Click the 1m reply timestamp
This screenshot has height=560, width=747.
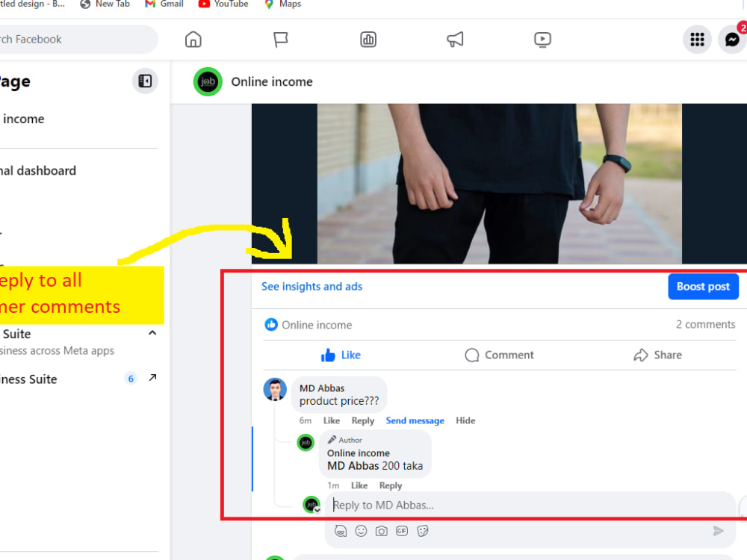coord(333,485)
